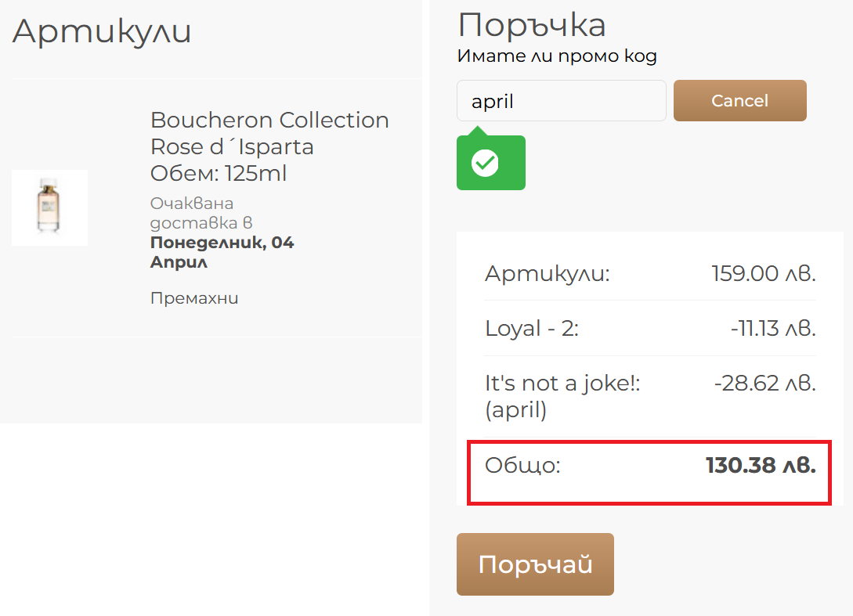853x616 pixels.
Task: Click the green checkmark promo confirmation icon
Action: pyautogui.click(x=486, y=163)
